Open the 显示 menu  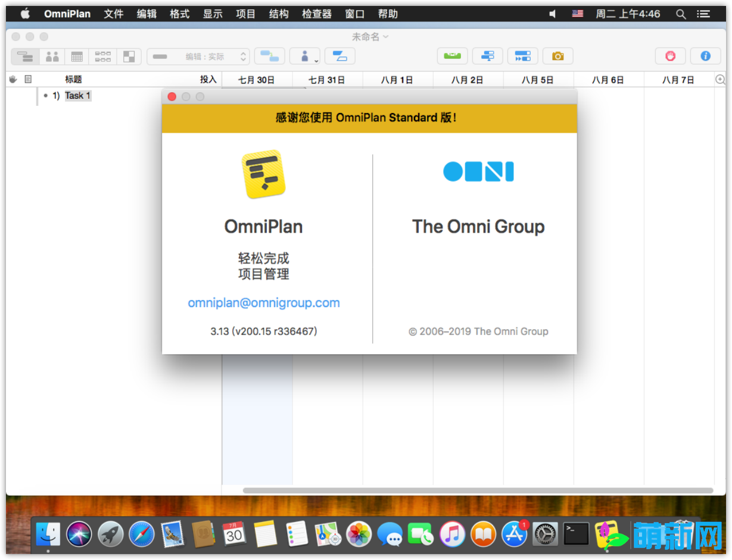[x=213, y=14]
